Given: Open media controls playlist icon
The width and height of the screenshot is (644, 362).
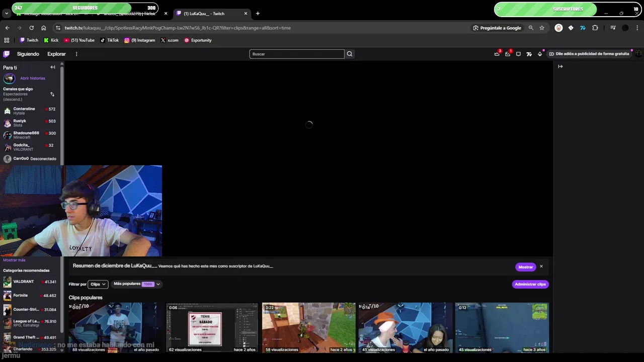Looking at the screenshot, I should tap(613, 28).
